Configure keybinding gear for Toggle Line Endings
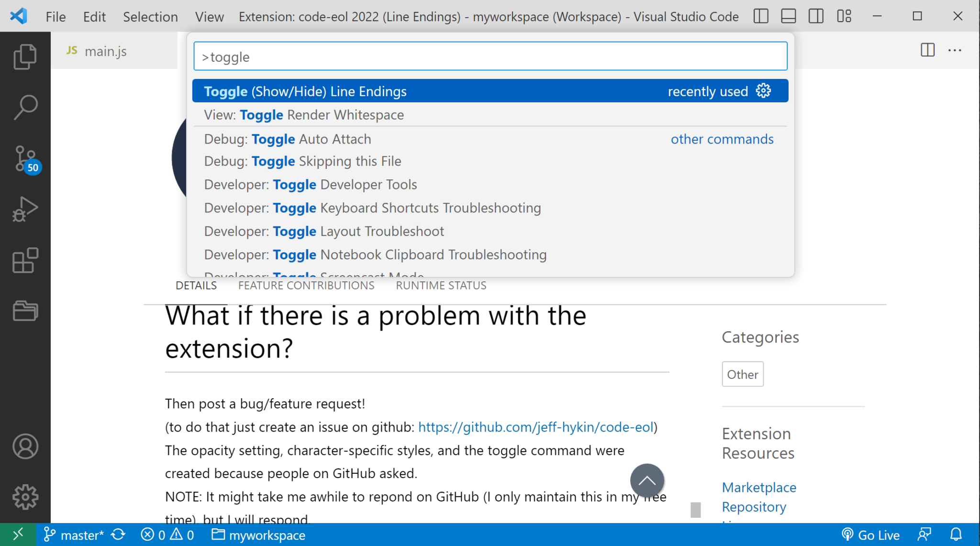The width and height of the screenshot is (980, 546). 763,91
